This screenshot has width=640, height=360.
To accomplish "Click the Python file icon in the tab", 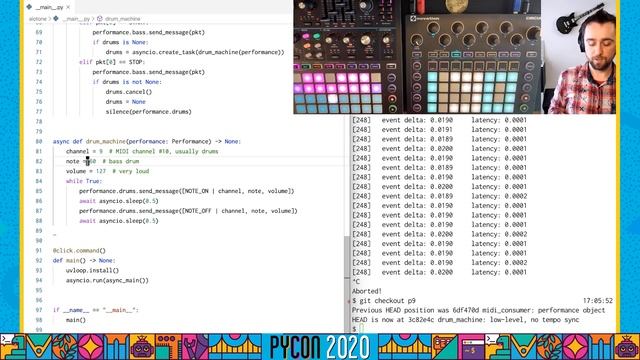I will 29,7.
